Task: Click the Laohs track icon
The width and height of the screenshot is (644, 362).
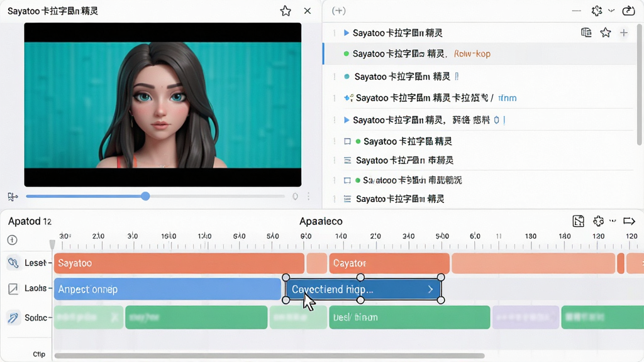Action: coord(13,288)
